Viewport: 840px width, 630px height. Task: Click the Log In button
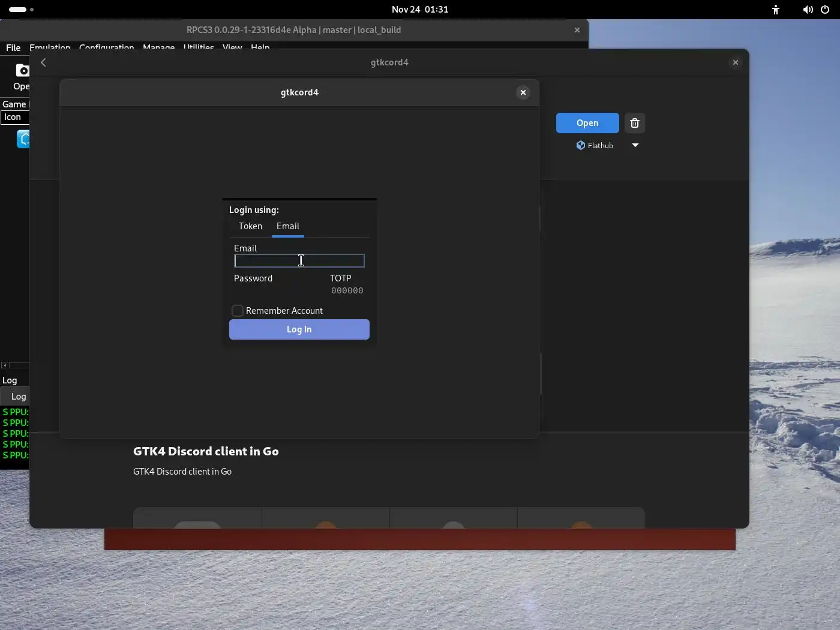click(299, 329)
